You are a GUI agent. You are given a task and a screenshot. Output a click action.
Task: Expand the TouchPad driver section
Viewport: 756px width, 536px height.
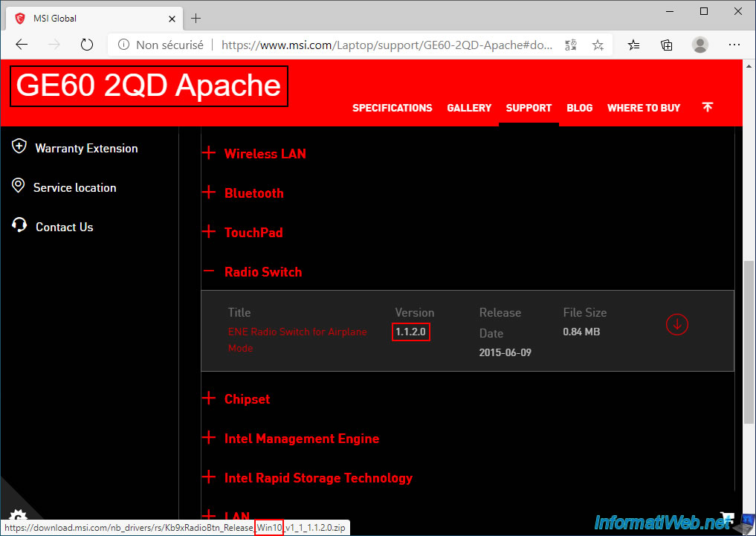tap(242, 233)
